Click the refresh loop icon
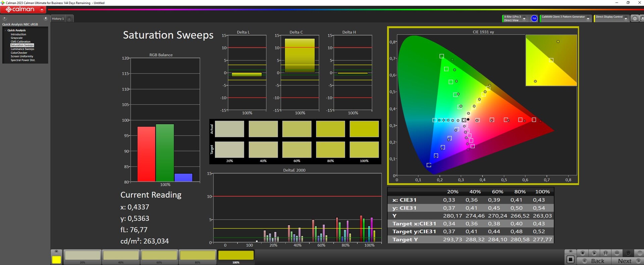The height and width of the screenshot is (265, 644). [x=628, y=253]
